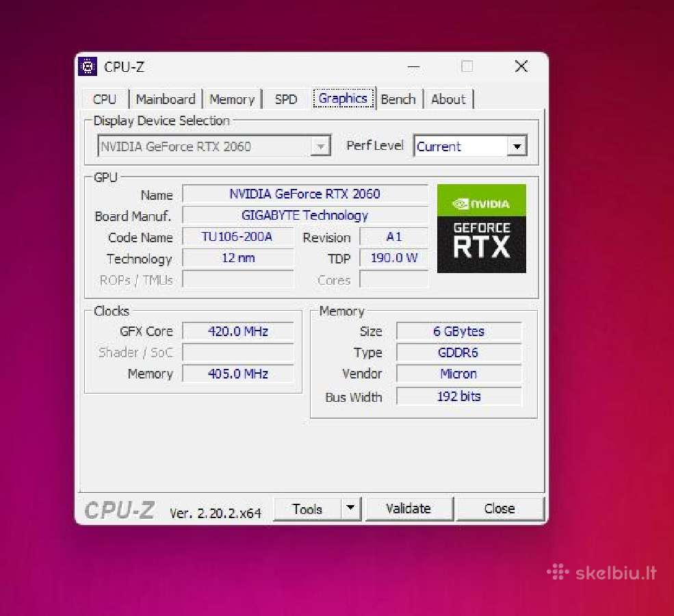Click the Tools button
The image size is (674, 616).
(307, 509)
